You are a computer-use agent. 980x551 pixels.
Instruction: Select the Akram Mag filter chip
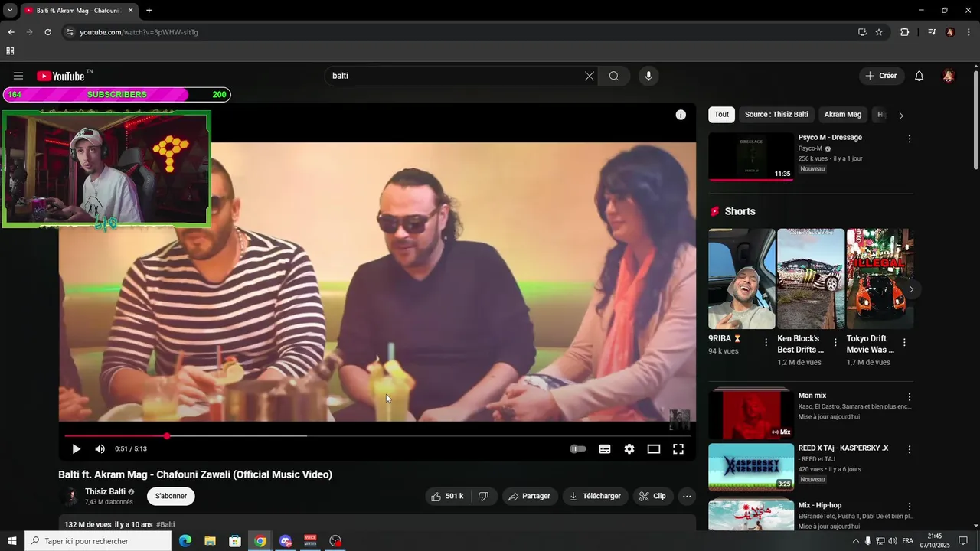coord(843,115)
